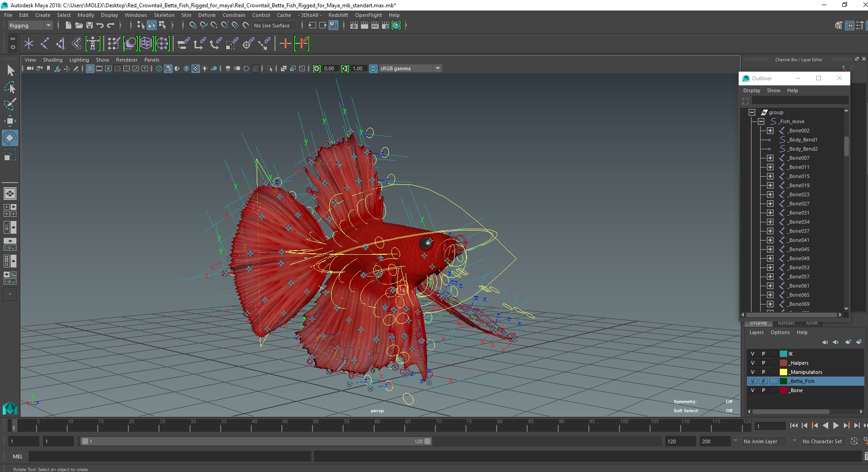
Task: Open the sRGB gamma view transform dropdown
Action: (410, 68)
